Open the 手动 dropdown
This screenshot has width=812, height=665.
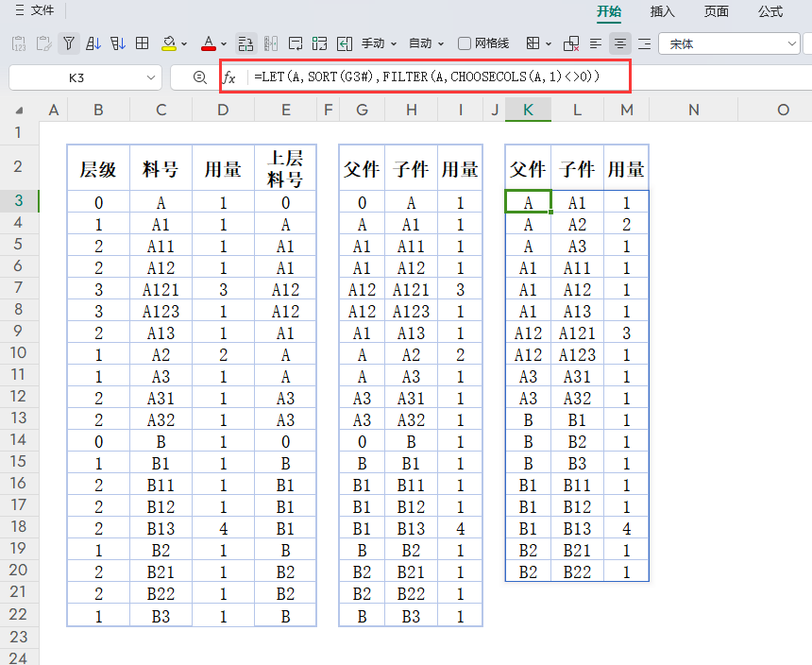click(x=379, y=43)
